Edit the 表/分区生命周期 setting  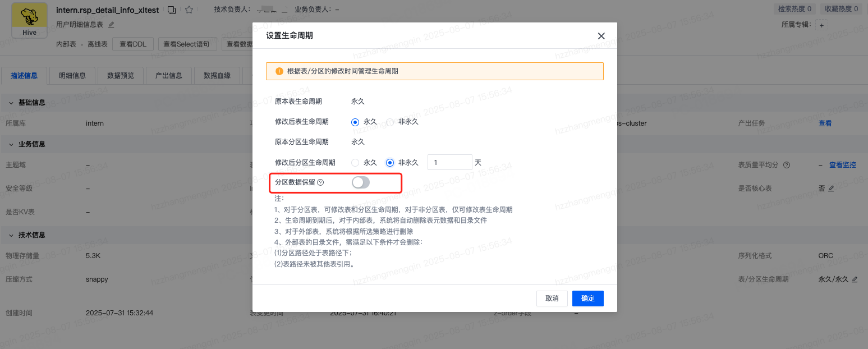[855, 279]
